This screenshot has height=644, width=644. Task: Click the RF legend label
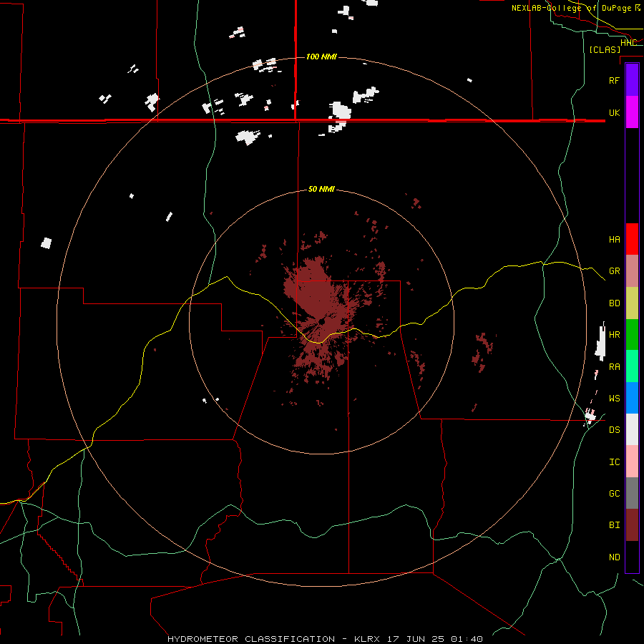(614, 81)
